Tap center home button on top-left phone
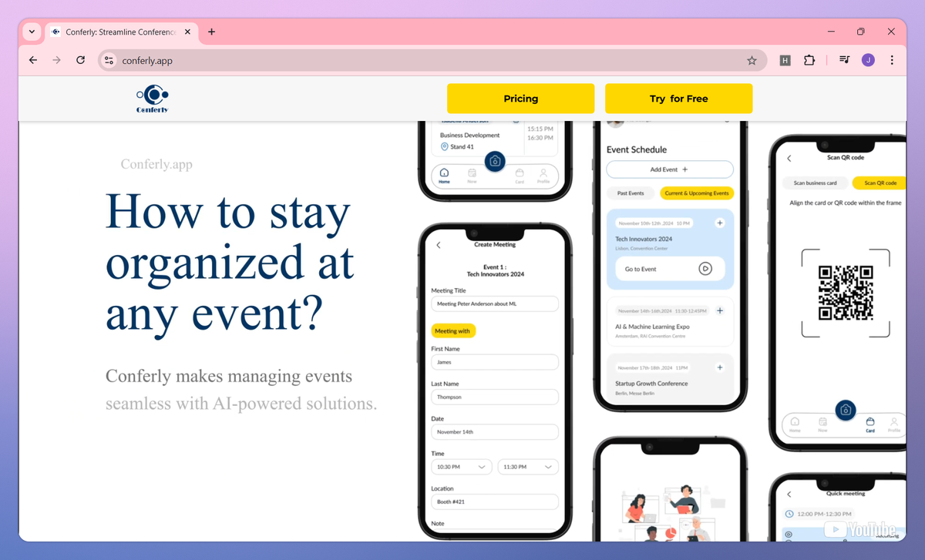 click(x=495, y=161)
